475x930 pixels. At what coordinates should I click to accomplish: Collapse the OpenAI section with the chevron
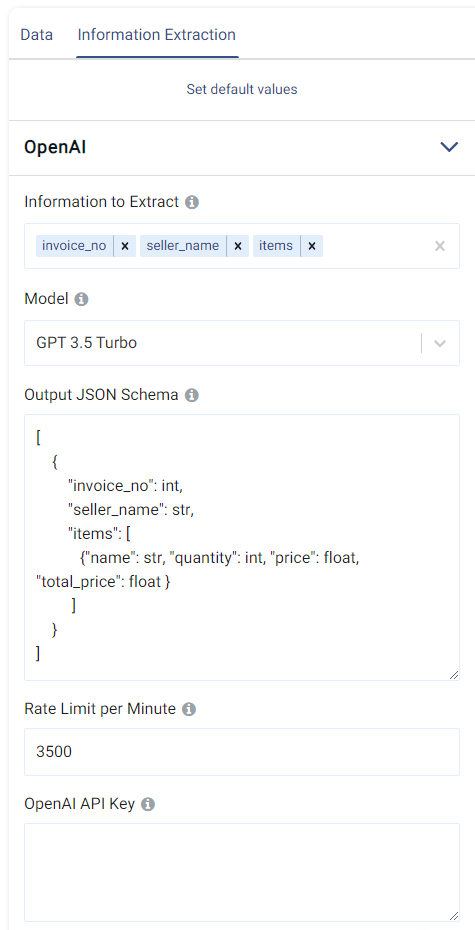pyautogui.click(x=449, y=147)
